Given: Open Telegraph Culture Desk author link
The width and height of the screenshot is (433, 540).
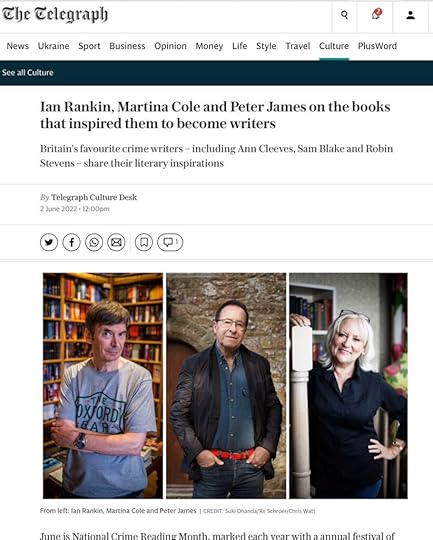Looking at the screenshot, I should click(94, 197).
